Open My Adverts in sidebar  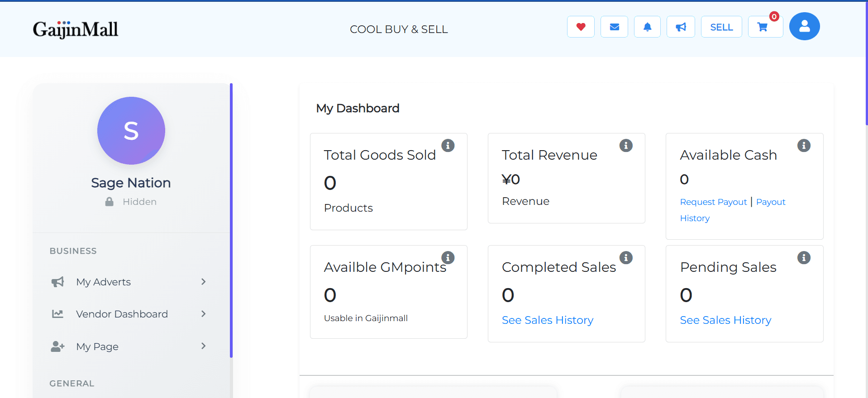[x=103, y=282]
